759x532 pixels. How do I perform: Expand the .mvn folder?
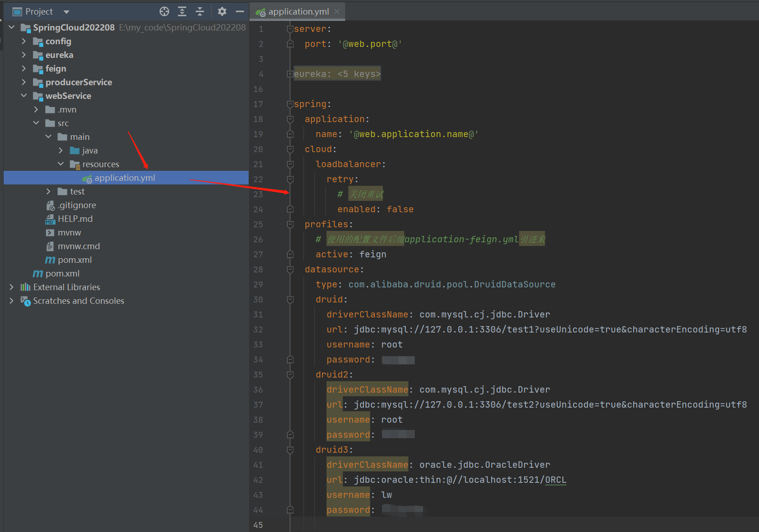coord(36,109)
